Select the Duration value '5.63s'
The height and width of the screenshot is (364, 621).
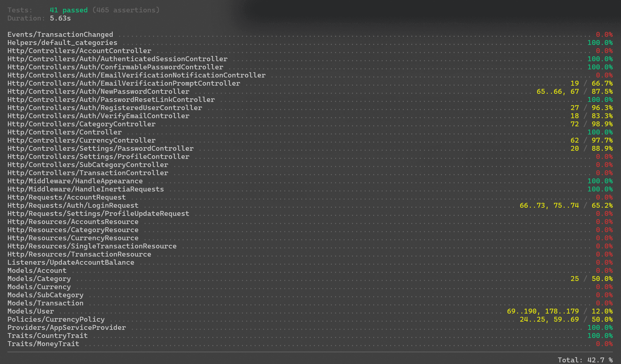click(x=59, y=18)
